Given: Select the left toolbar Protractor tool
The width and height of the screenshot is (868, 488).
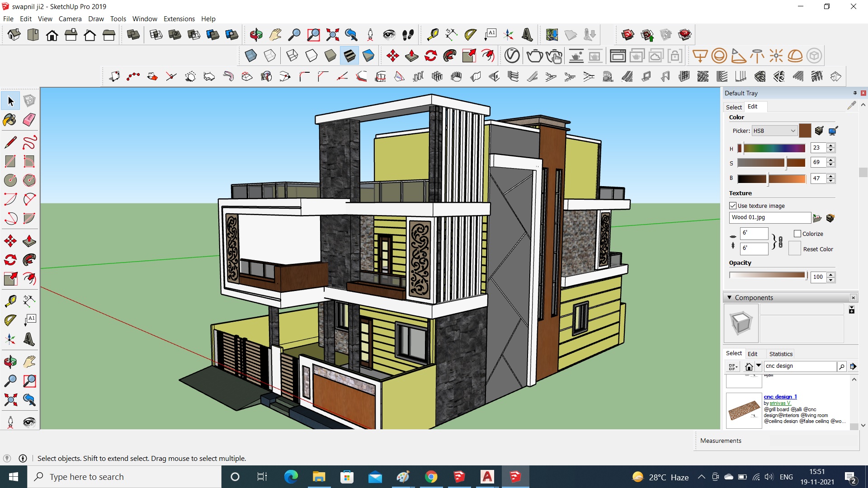Looking at the screenshot, I should point(10,320).
